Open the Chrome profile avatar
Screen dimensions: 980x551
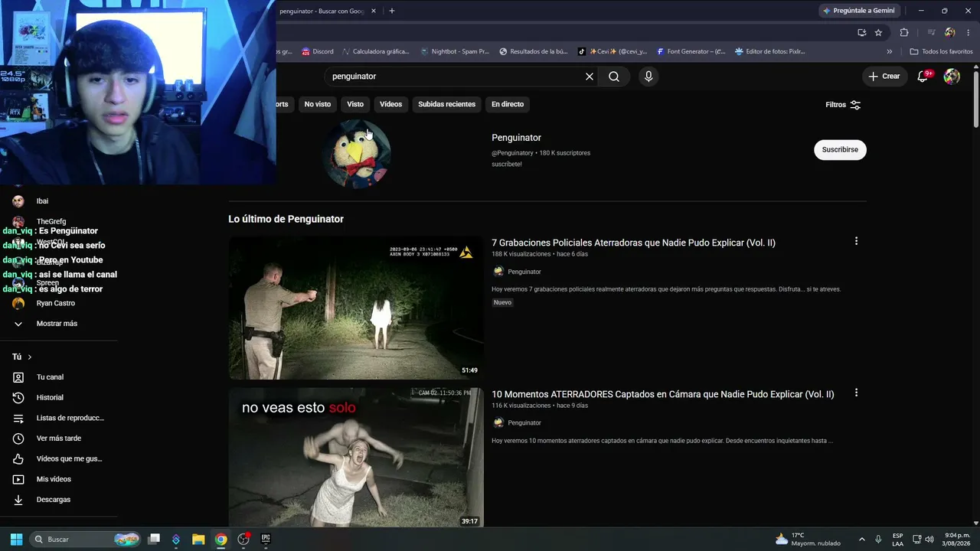click(950, 32)
